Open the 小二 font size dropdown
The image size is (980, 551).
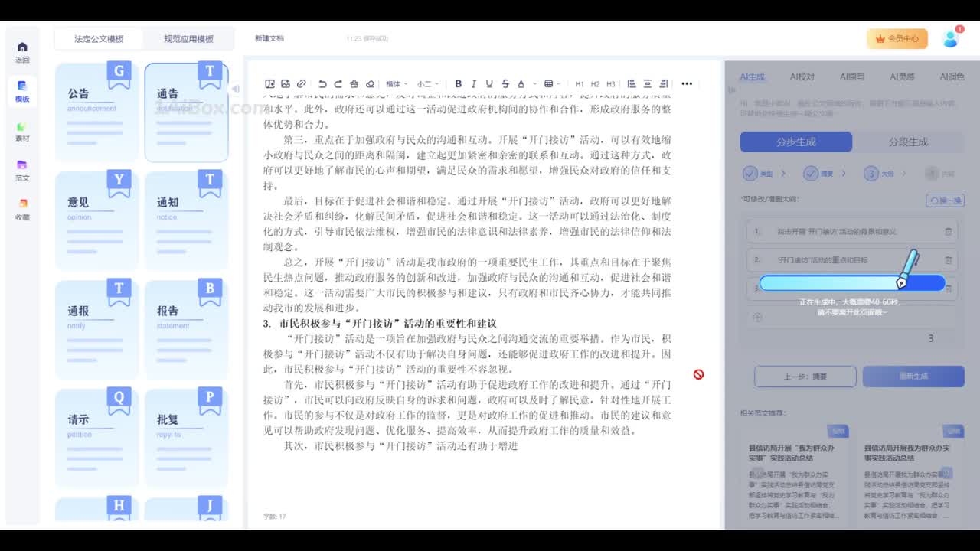click(x=427, y=84)
